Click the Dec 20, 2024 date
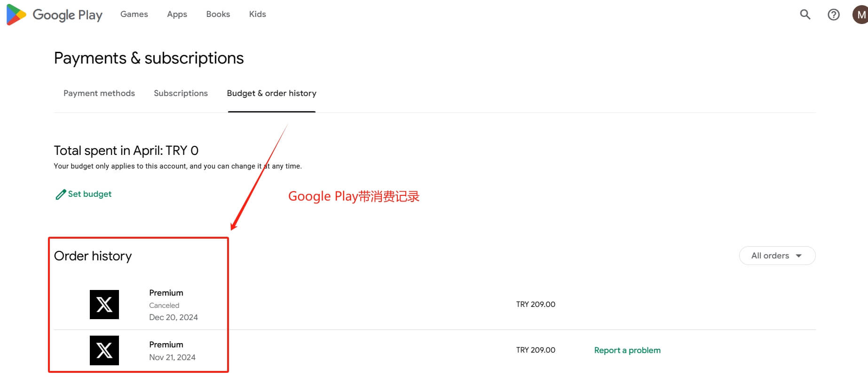Viewport: 868px width, 386px height. (174, 317)
